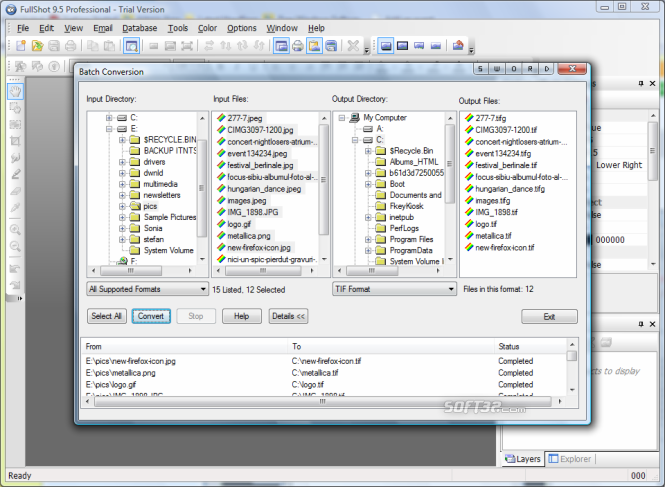Collapse the E: drive in Input Directory
Viewport: 665px width, 487px height.
(x=109, y=129)
